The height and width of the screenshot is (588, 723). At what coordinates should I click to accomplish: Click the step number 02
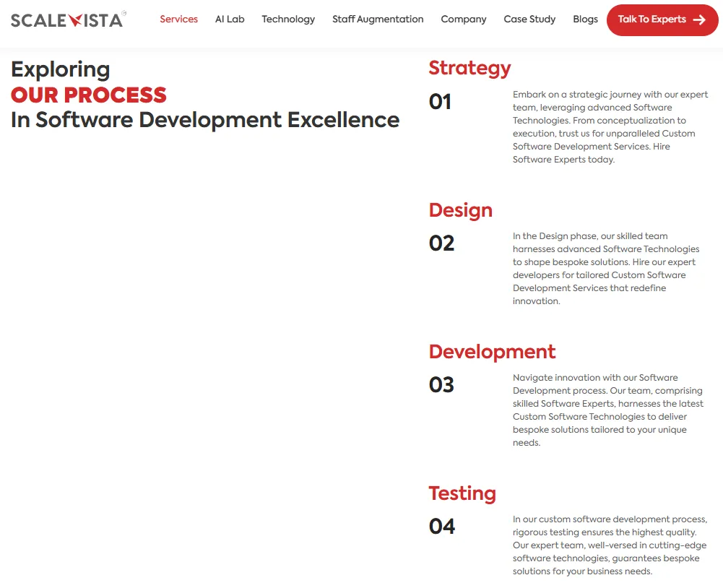(x=441, y=243)
